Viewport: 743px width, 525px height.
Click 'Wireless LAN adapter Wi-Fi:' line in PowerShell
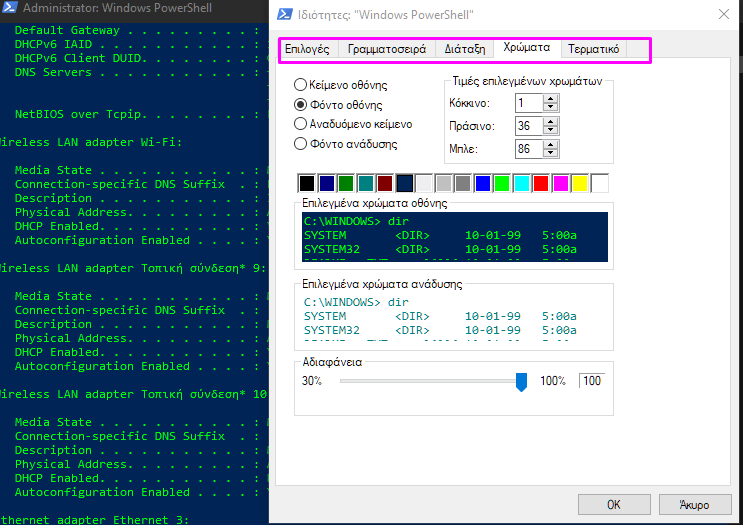tap(91, 142)
